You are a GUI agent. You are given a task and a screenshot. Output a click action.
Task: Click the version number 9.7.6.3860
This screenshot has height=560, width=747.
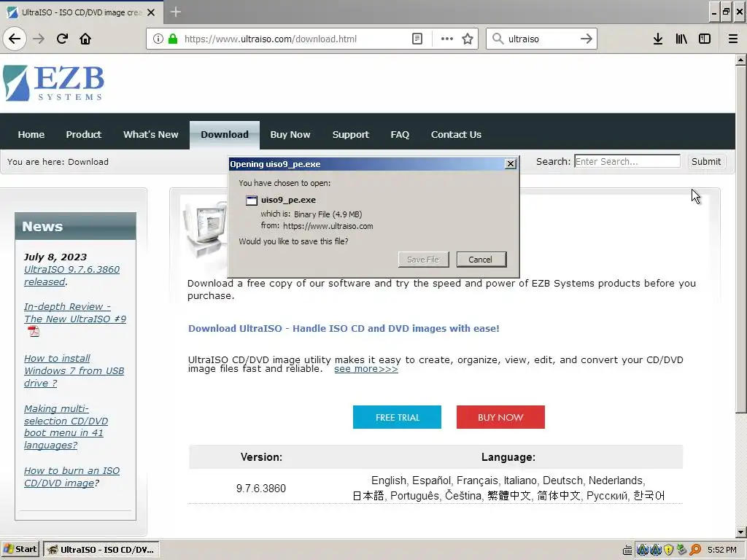pos(261,488)
